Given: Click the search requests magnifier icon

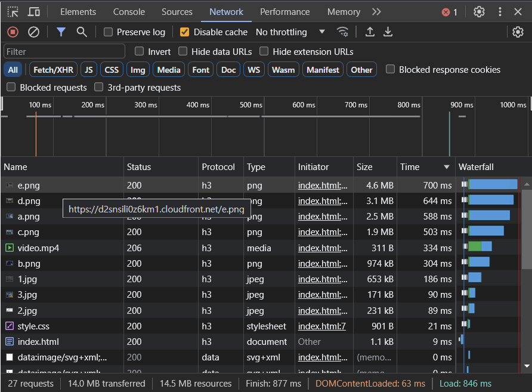Looking at the screenshot, I should click(x=82, y=32).
